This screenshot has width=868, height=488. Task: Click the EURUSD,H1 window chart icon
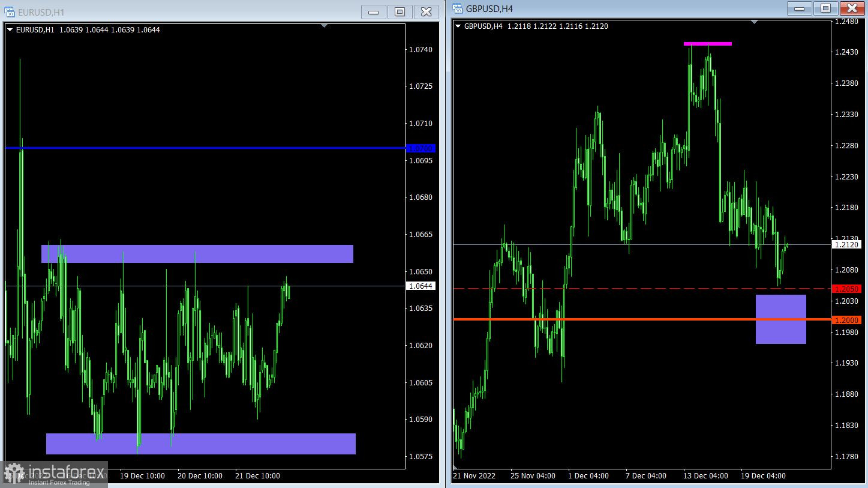pyautogui.click(x=9, y=12)
